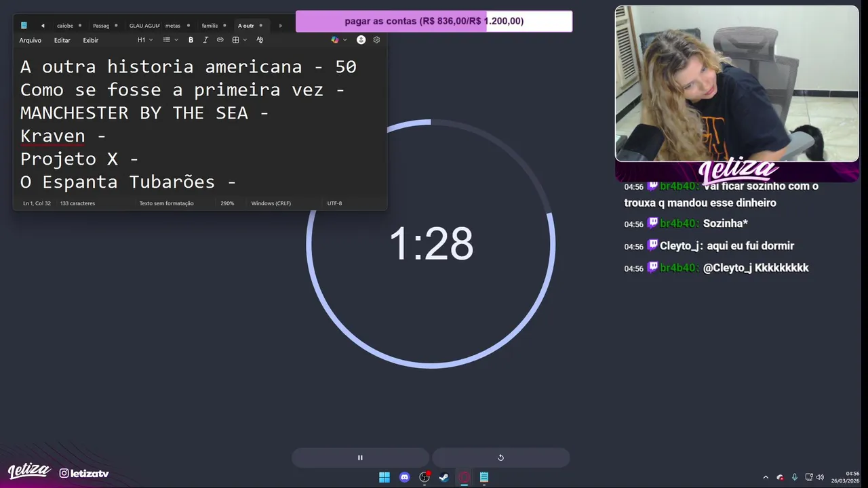
Task: Click the unsaved dot on metas tab
Action: pyautogui.click(x=188, y=26)
